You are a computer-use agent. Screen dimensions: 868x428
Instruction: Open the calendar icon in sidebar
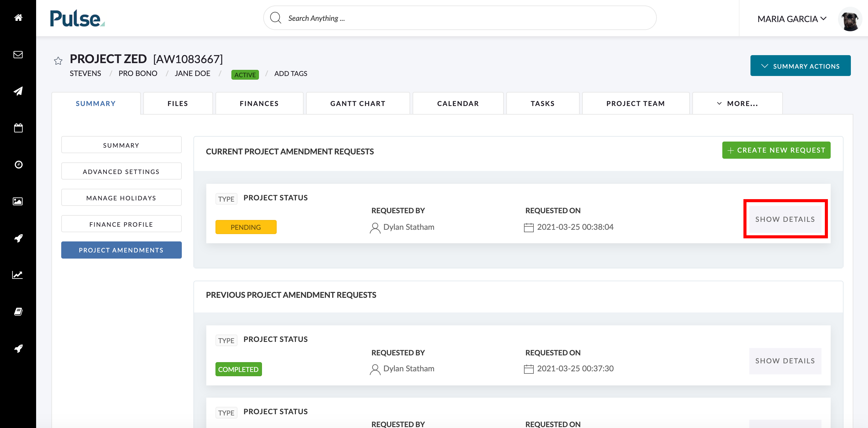(x=18, y=128)
